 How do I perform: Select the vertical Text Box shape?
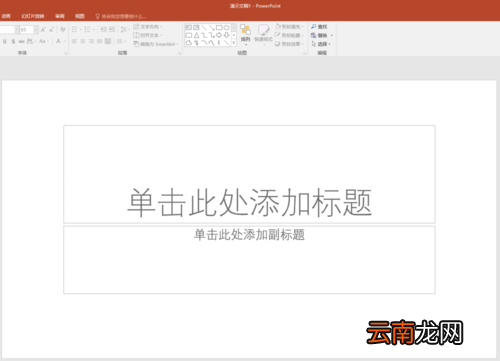(x=196, y=27)
